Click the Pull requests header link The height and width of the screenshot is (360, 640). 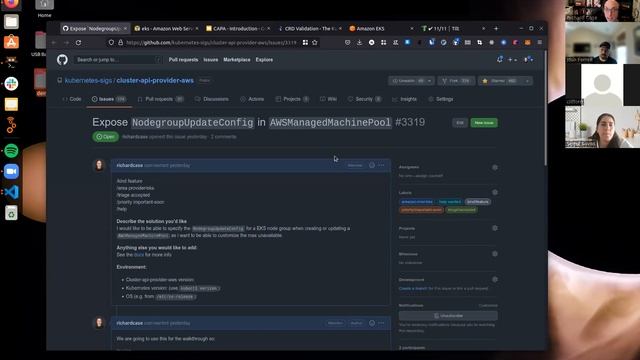coord(183,60)
